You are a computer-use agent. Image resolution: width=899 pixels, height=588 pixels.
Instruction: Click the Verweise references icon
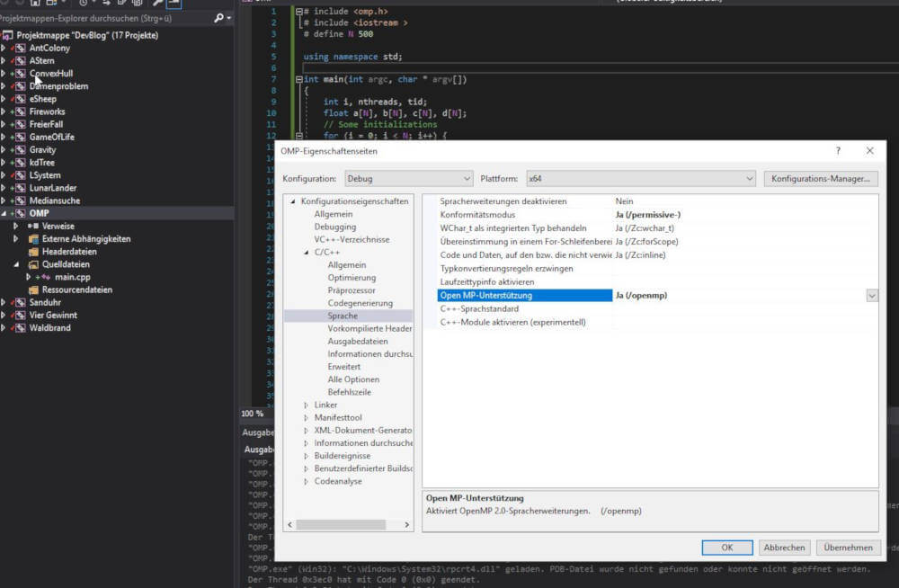[33, 227]
